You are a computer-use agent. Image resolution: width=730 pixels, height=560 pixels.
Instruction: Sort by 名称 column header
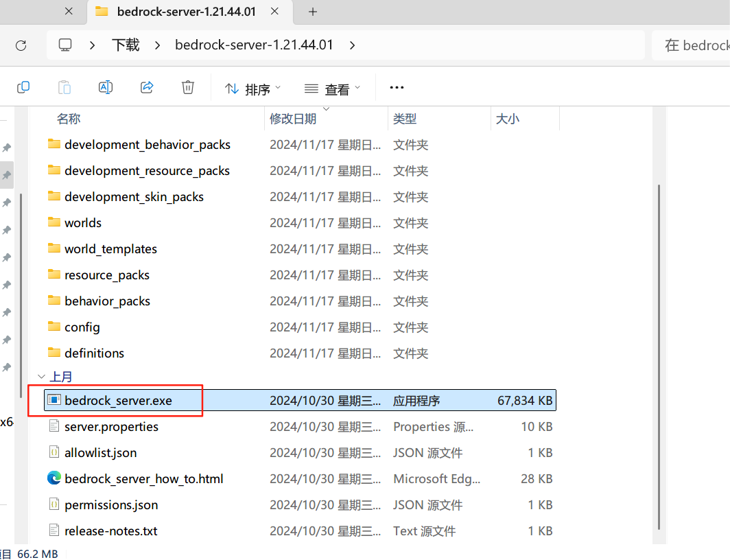click(69, 119)
